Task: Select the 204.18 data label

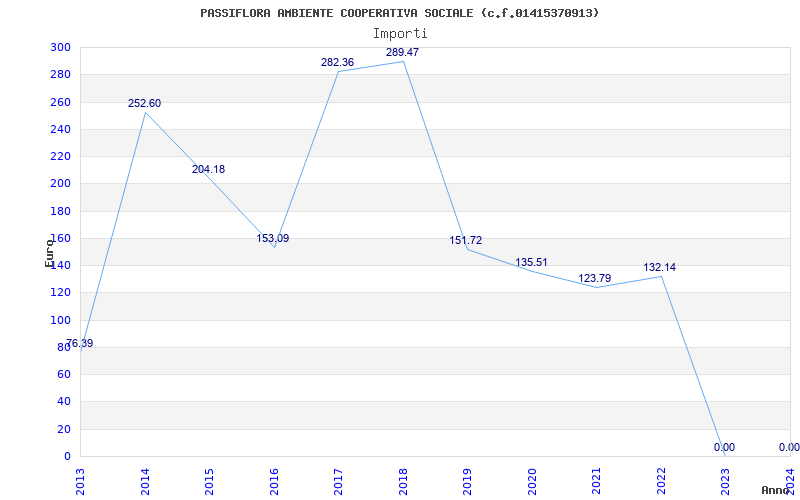Action: pos(208,169)
